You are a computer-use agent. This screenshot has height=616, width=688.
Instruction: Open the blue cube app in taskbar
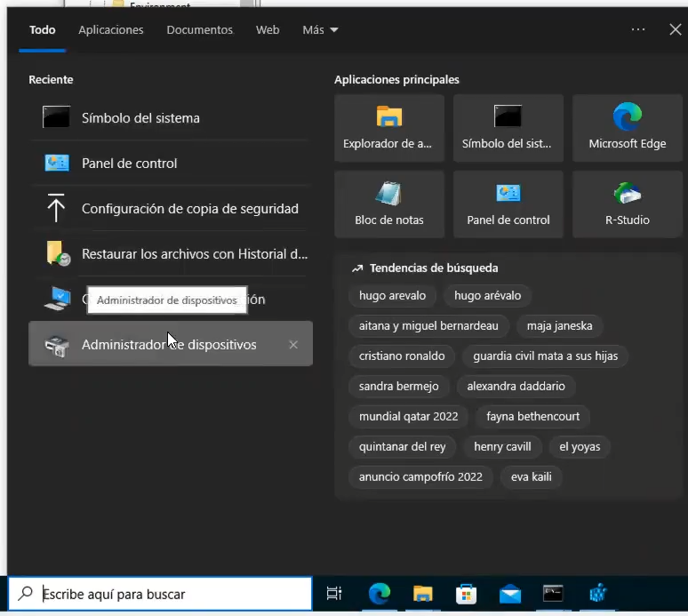click(597, 594)
